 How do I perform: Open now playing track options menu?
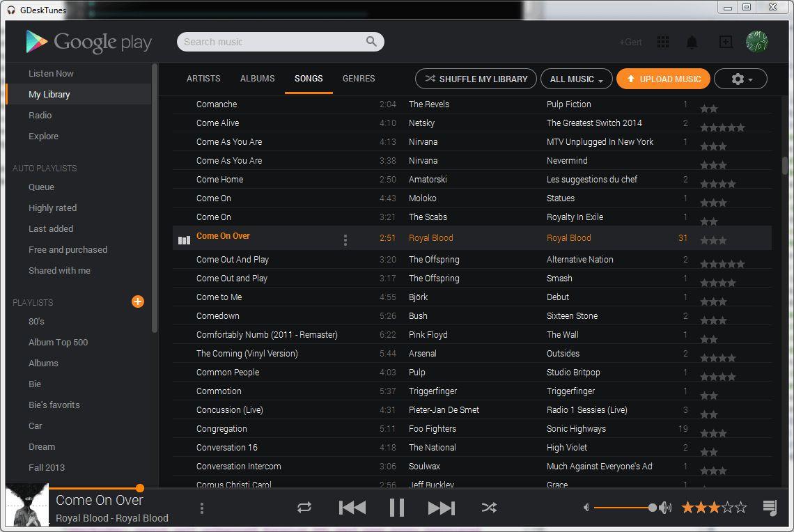coord(201,508)
